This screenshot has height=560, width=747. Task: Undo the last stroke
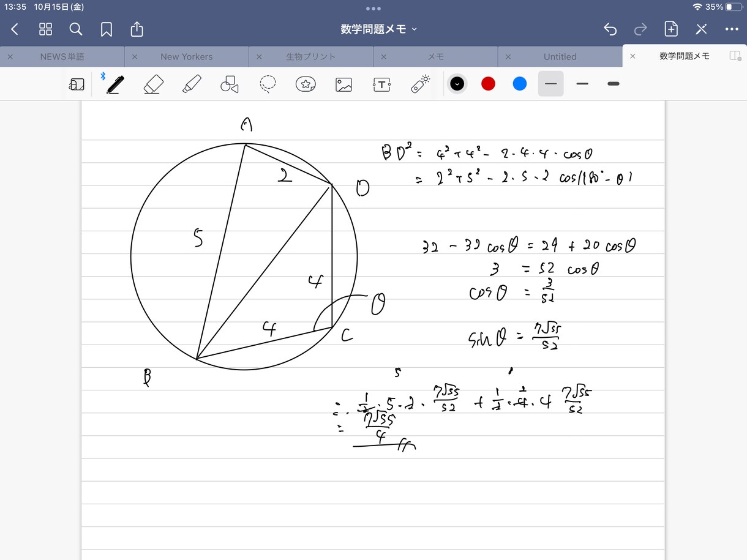pos(610,29)
